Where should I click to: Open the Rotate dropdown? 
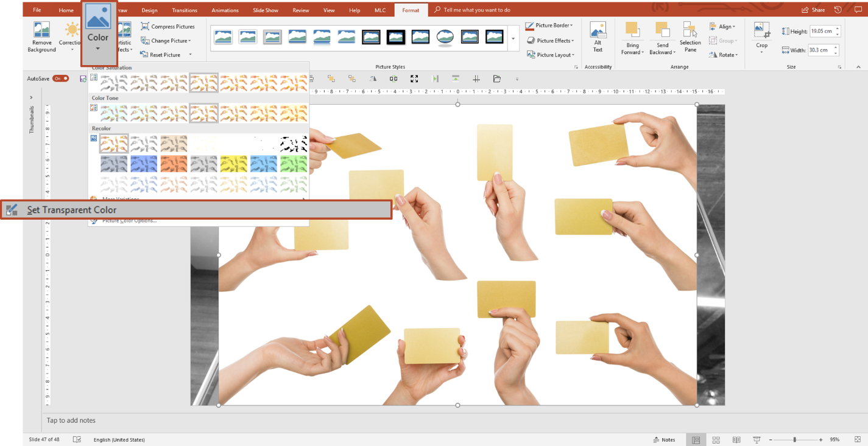point(723,55)
